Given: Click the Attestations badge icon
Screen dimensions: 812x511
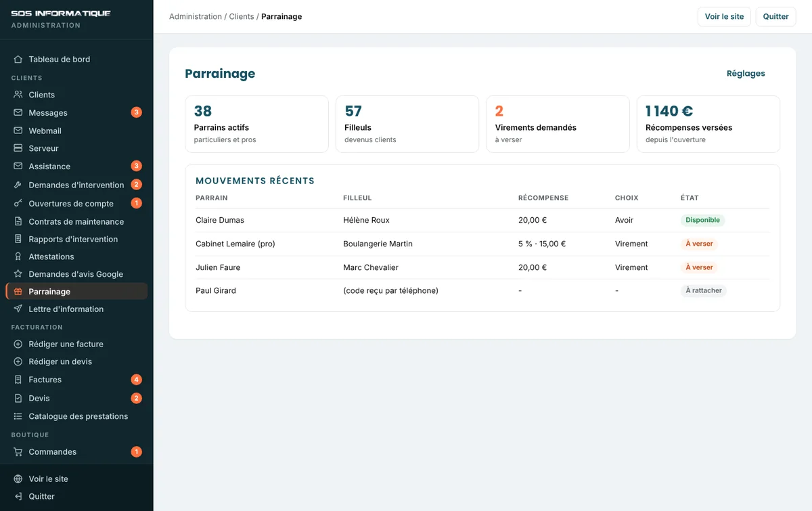Looking at the screenshot, I should pos(18,257).
